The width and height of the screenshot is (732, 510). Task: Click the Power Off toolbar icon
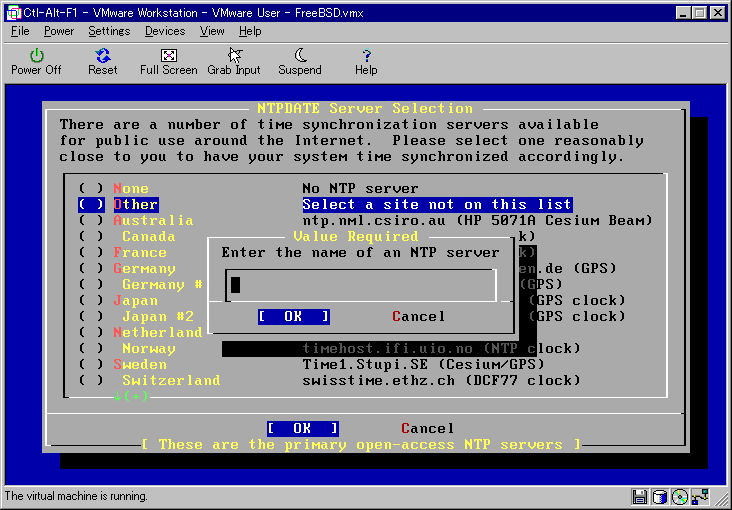(x=36, y=56)
